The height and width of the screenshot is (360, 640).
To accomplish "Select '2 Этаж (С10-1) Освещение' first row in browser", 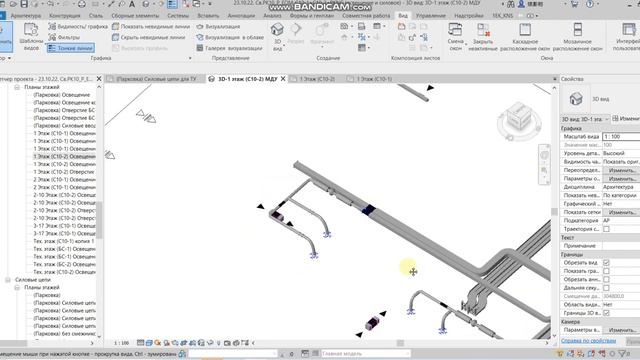I will (x=64, y=180).
